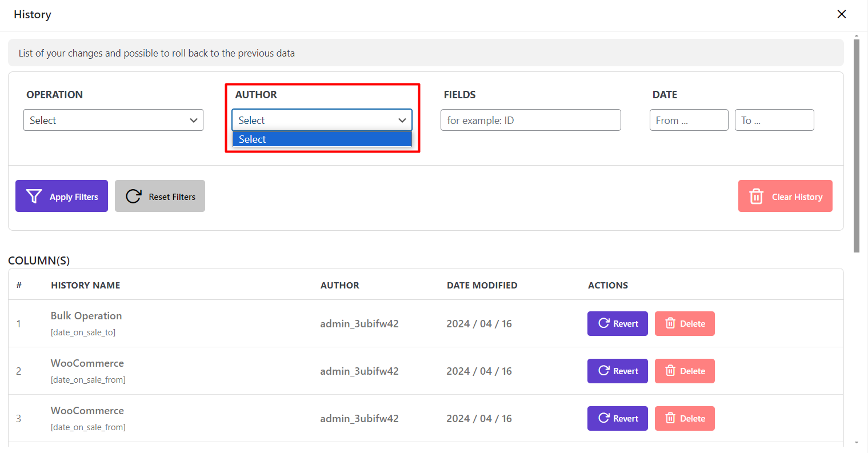The height and width of the screenshot is (453, 868).
Task: Click the revert arrow icon in row 2
Action: (x=603, y=371)
